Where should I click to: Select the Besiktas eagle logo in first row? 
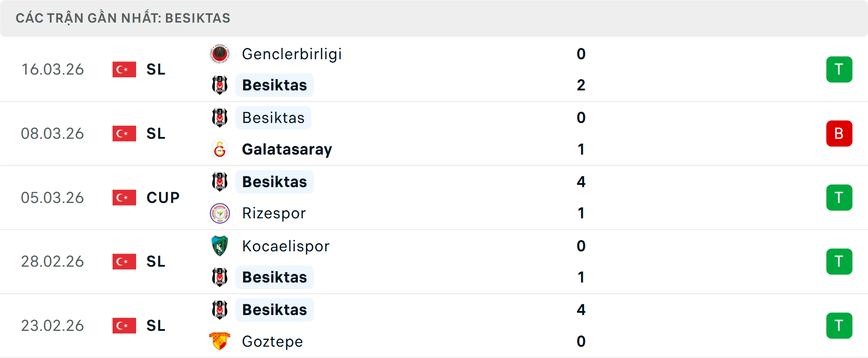pos(220,85)
